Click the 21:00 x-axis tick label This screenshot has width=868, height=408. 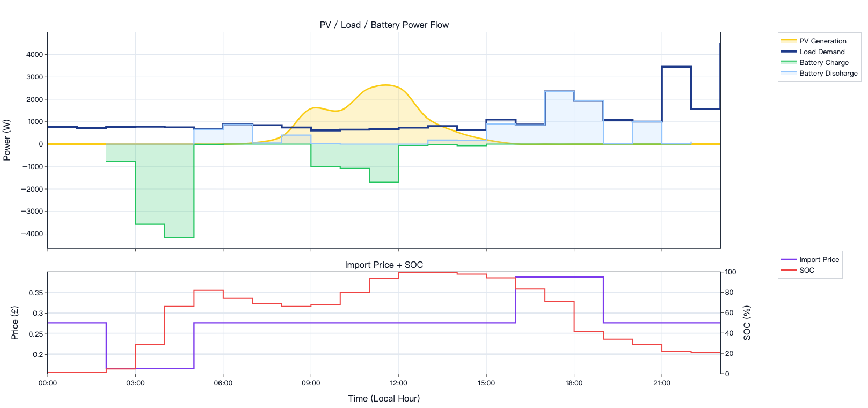click(x=662, y=383)
